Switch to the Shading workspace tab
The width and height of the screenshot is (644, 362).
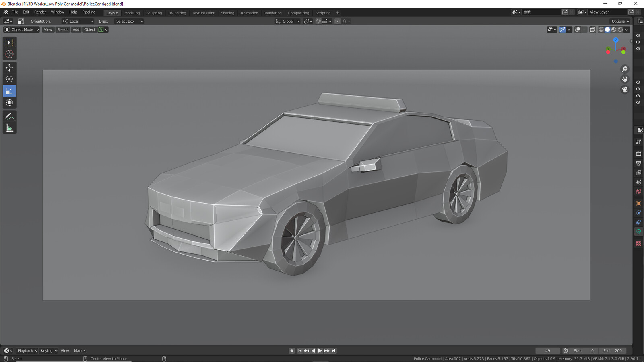click(x=227, y=13)
